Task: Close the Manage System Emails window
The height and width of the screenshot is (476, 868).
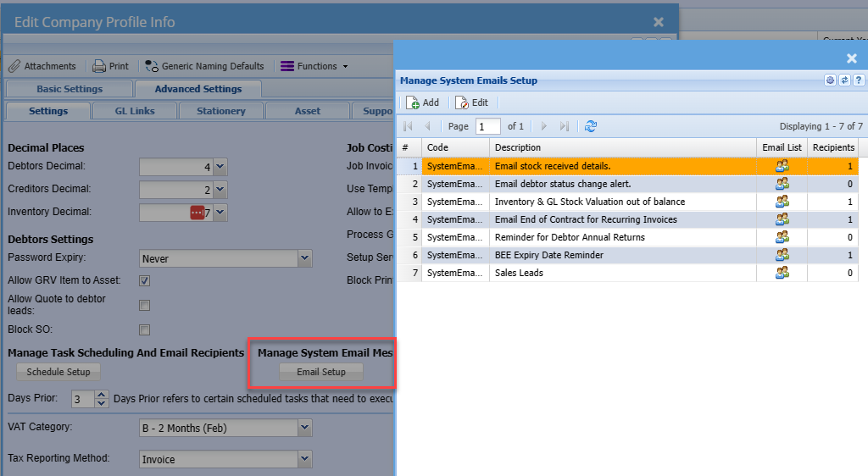Action: point(852,58)
